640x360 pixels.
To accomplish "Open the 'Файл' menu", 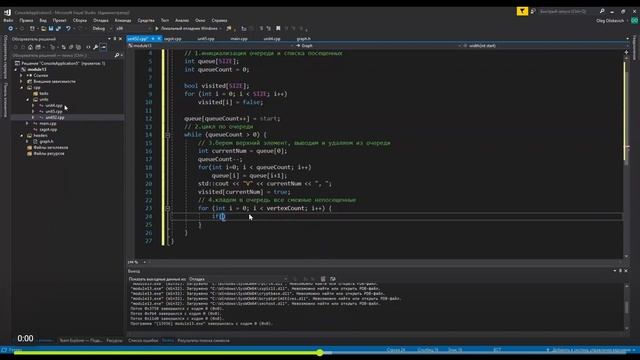I will 8,20.
